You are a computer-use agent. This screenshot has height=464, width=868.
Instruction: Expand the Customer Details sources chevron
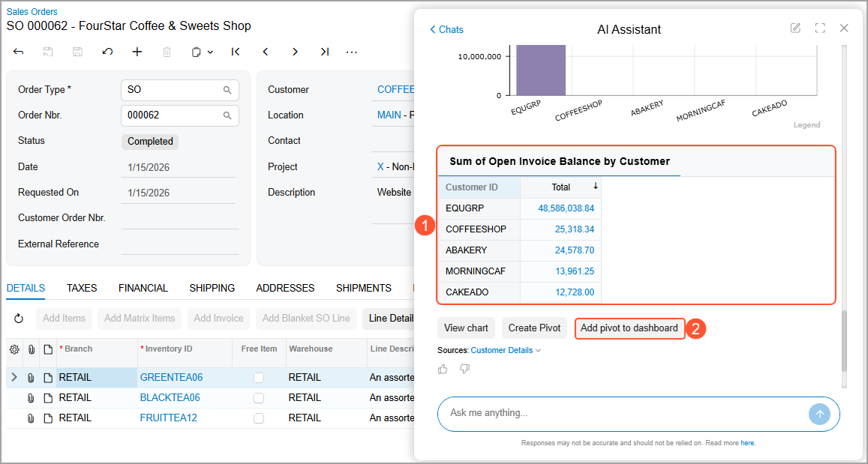538,351
